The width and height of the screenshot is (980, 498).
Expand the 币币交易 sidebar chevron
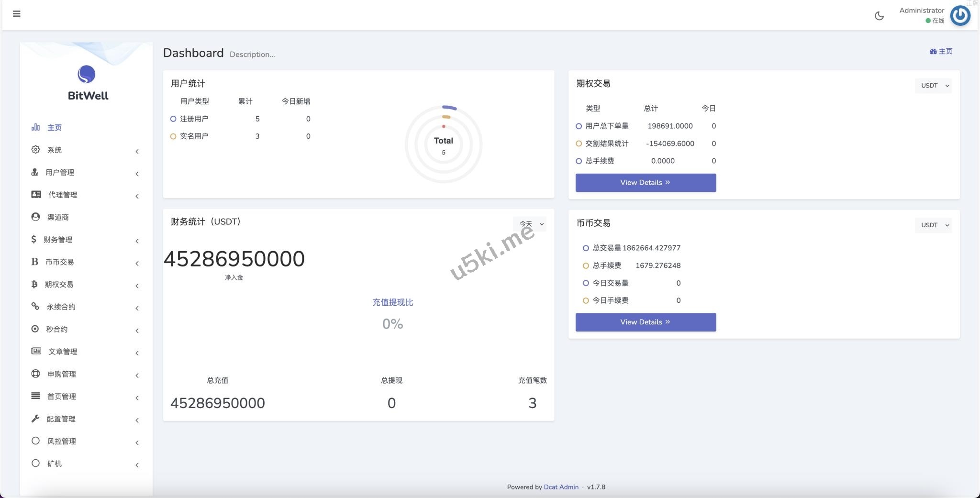(137, 264)
